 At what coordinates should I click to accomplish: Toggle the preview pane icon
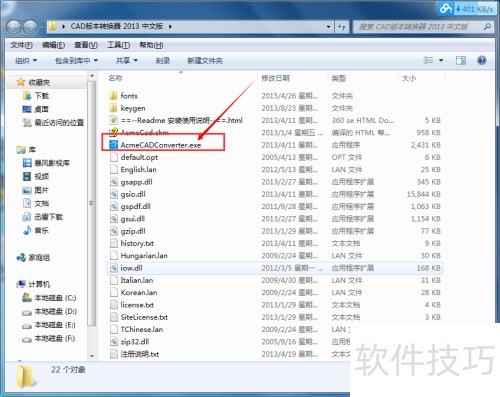461,60
